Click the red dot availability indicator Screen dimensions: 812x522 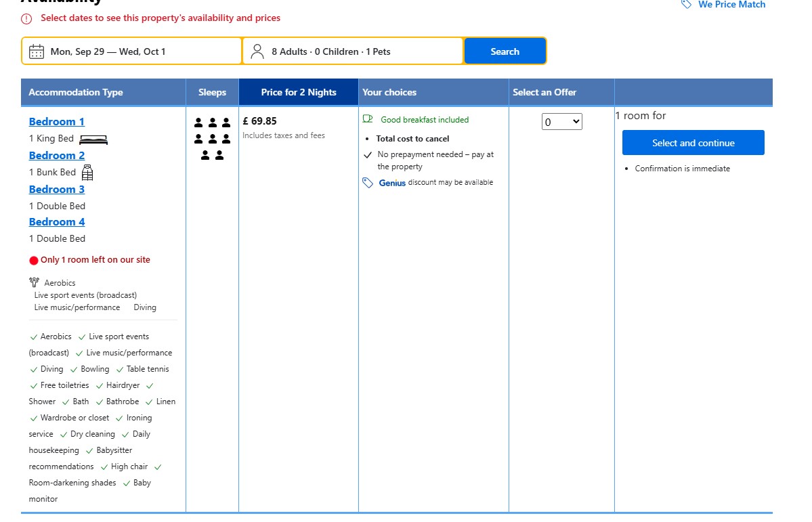(34, 261)
